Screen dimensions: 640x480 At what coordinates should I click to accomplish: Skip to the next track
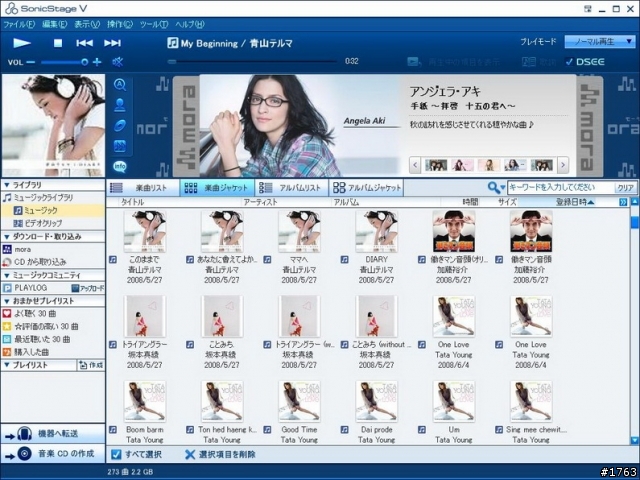[x=112, y=43]
